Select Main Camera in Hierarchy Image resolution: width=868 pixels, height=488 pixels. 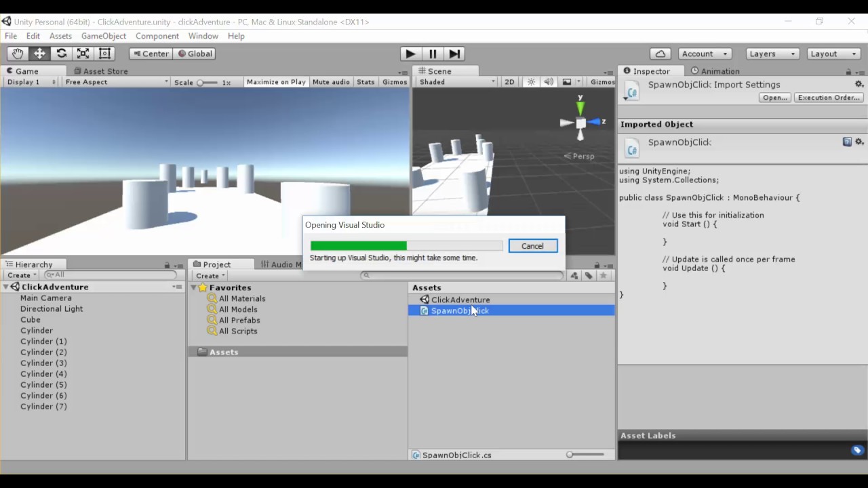point(45,298)
